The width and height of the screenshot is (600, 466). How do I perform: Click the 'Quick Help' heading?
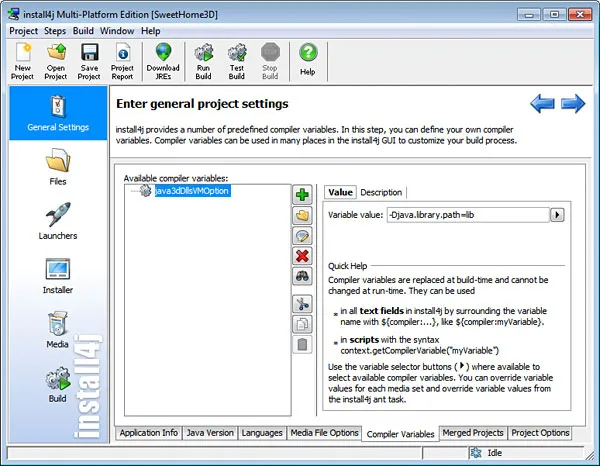point(347,266)
